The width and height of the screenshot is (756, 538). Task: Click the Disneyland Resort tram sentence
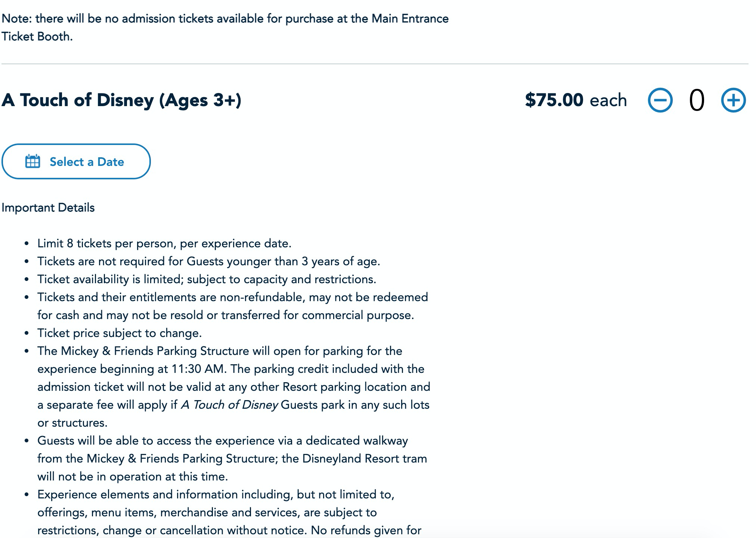point(232,468)
